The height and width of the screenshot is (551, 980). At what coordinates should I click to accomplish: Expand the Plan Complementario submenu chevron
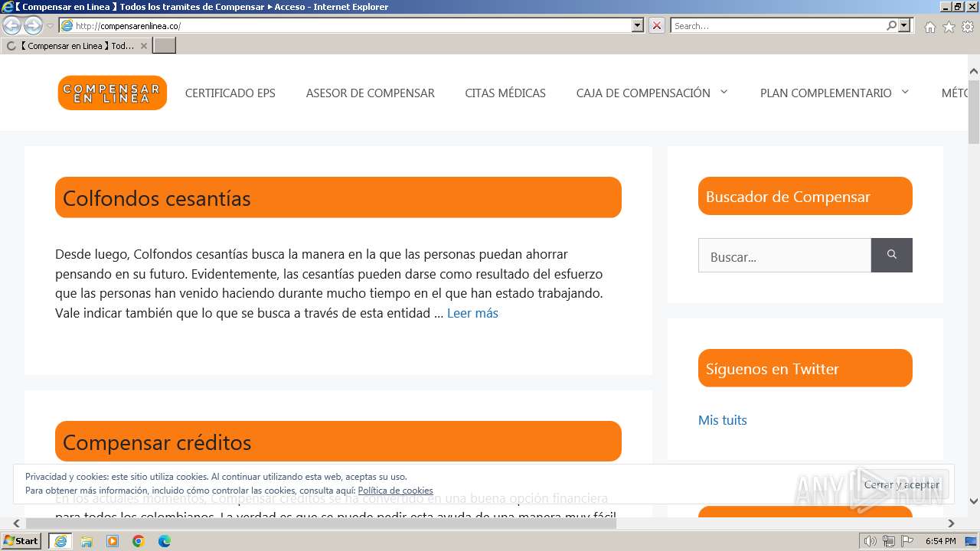click(x=905, y=93)
